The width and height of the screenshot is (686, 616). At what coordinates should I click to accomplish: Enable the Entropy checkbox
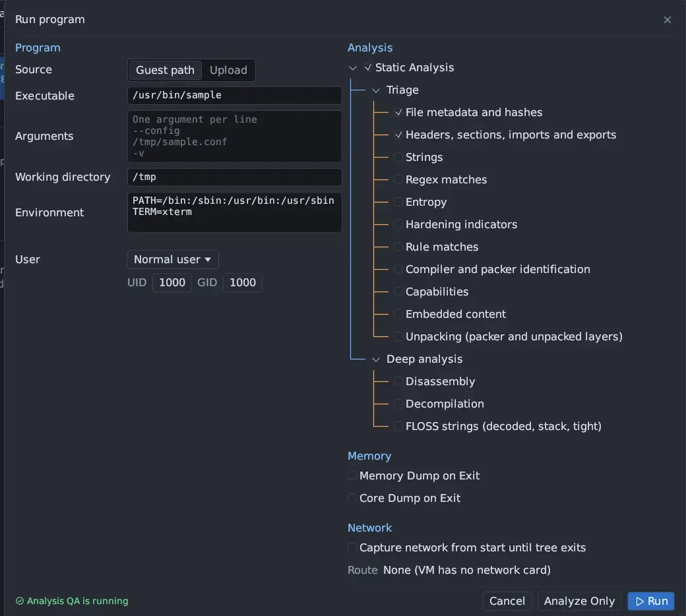tap(398, 202)
